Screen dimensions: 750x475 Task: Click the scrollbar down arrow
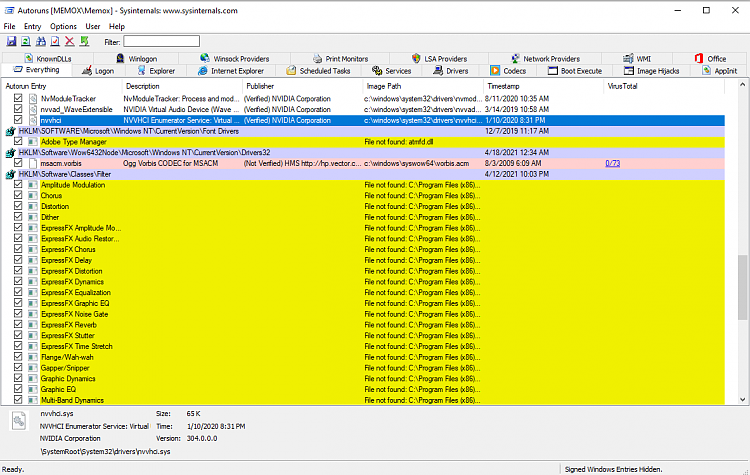(x=742, y=399)
